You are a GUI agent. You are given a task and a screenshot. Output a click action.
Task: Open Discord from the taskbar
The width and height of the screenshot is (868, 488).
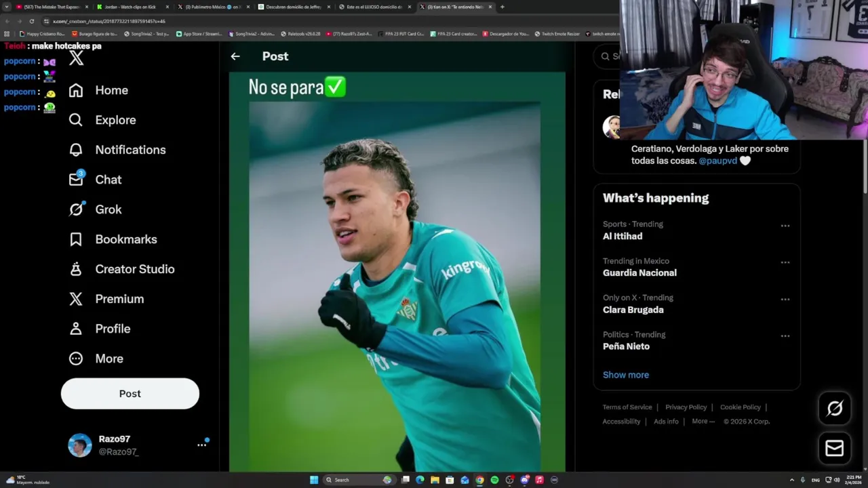point(524,480)
